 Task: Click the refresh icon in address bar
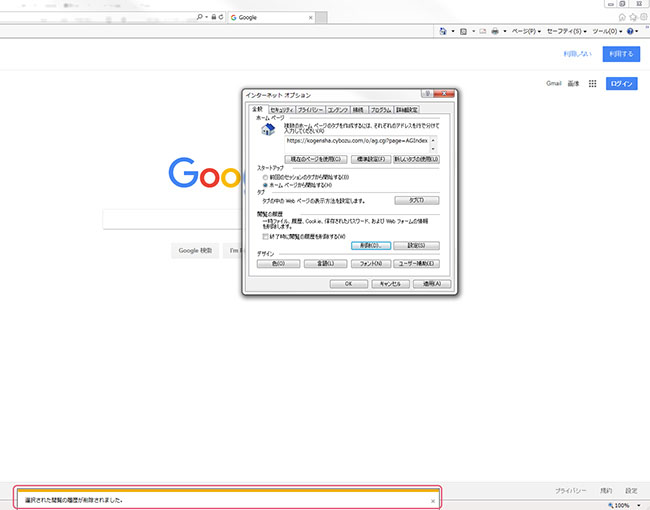click(221, 17)
